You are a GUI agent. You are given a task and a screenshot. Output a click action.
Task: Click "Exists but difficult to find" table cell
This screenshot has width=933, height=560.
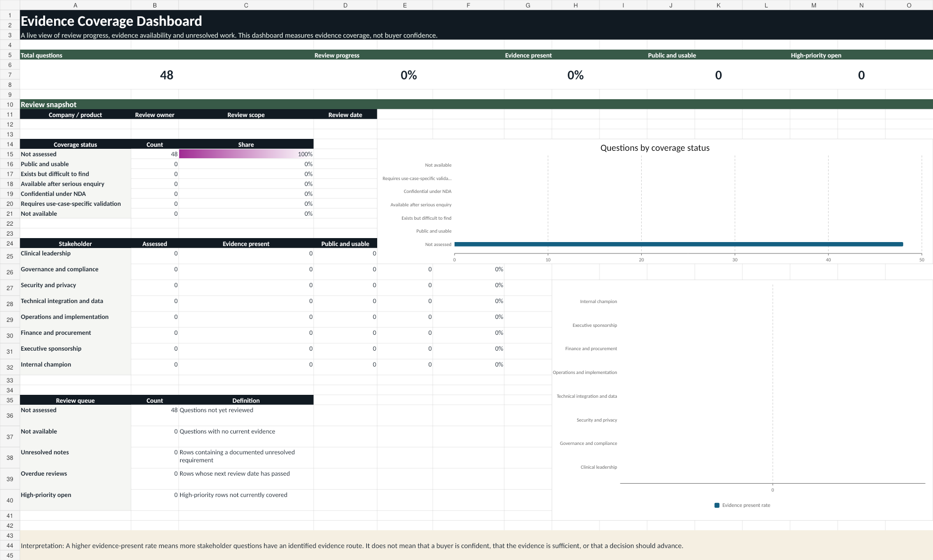pyautogui.click(x=75, y=174)
